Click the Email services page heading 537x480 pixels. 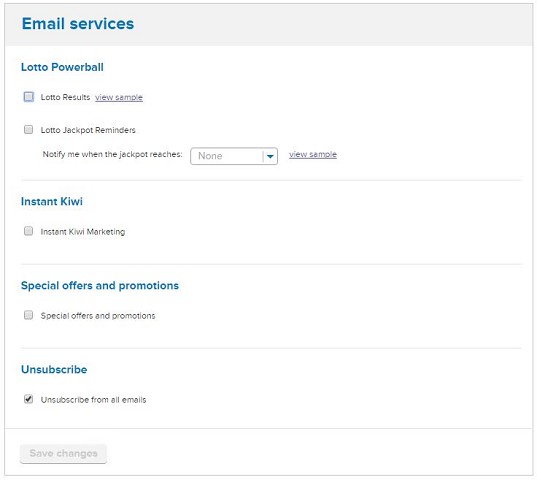click(x=78, y=24)
